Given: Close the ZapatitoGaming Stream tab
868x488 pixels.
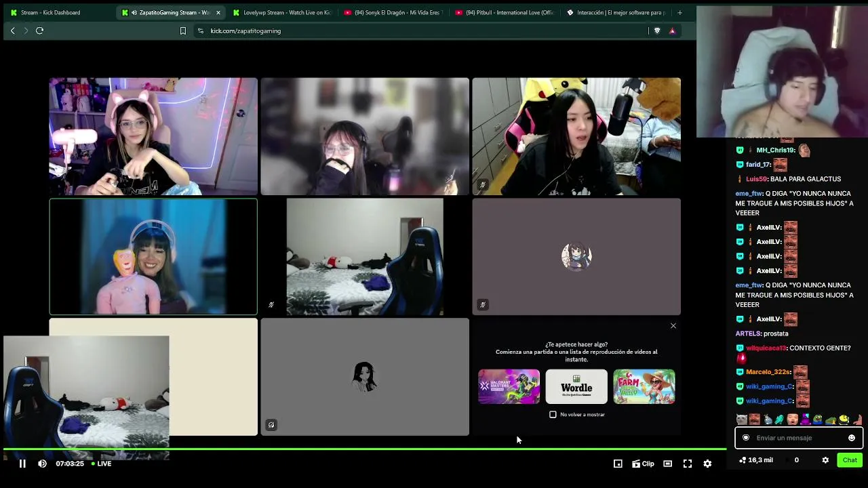Looking at the screenshot, I should coord(218,12).
